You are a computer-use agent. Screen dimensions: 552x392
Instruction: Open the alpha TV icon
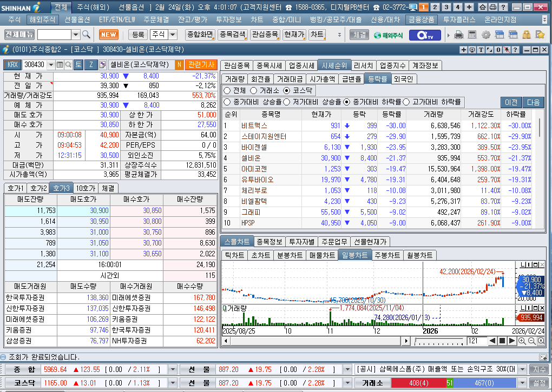point(425,35)
